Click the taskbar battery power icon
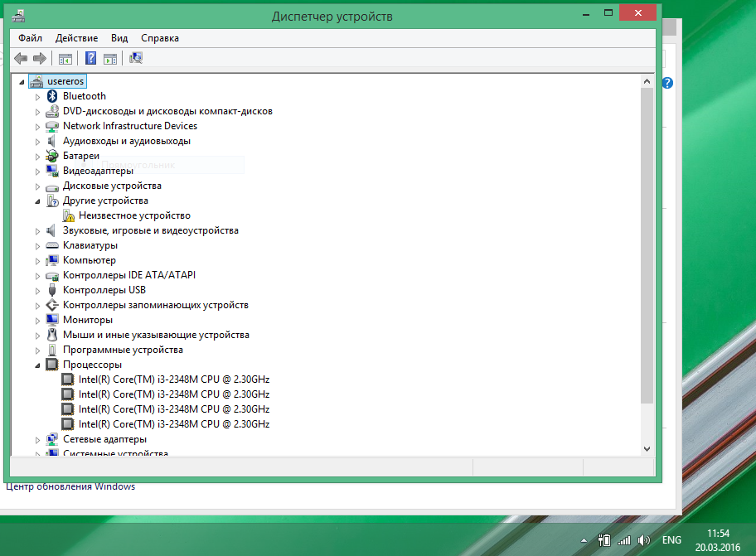Image resolution: width=756 pixels, height=556 pixels. click(604, 540)
